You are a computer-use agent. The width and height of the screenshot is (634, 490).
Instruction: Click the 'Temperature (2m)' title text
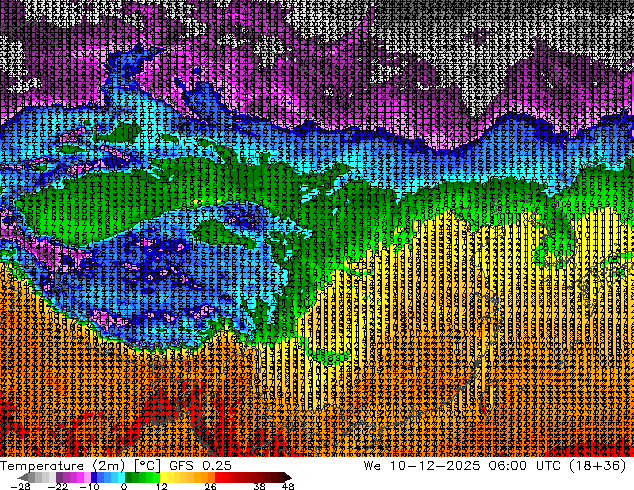(62, 466)
